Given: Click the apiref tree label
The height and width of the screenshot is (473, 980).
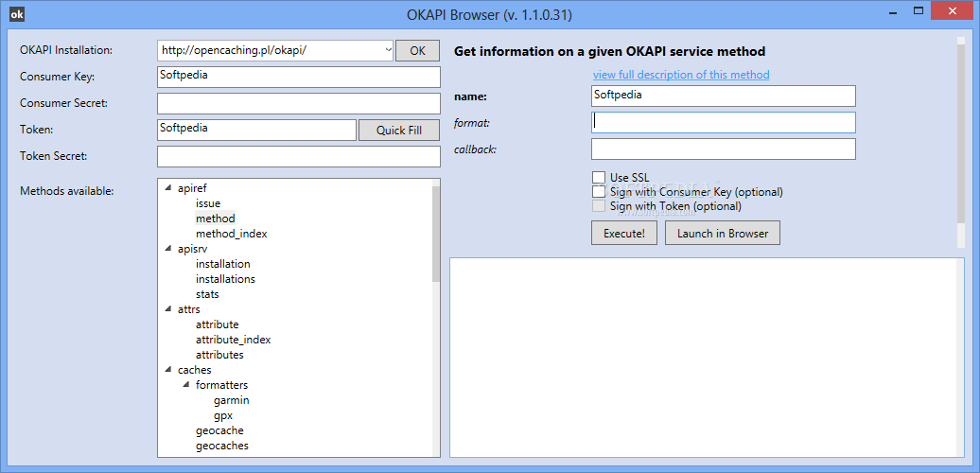Looking at the screenshot, I should (192, 188).
